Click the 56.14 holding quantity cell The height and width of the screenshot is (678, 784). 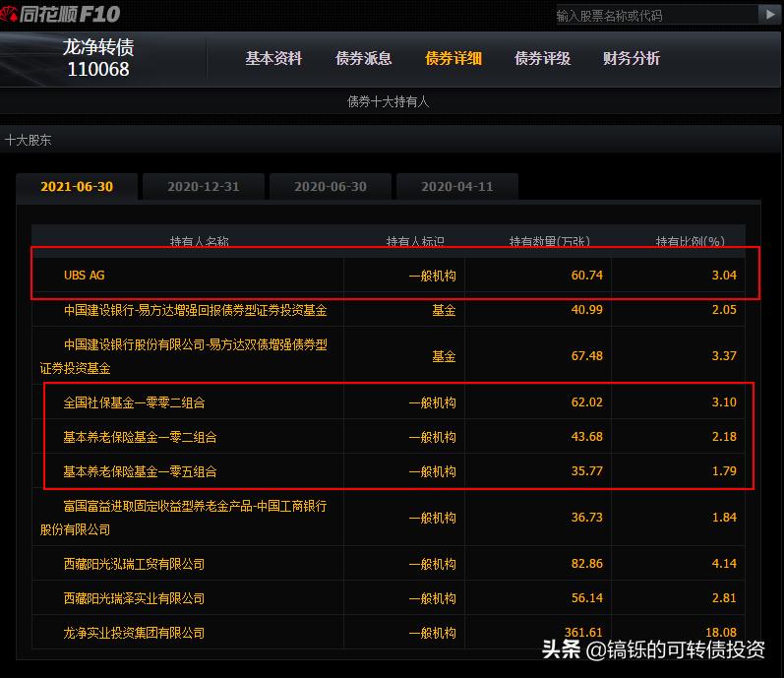(587, 598)
